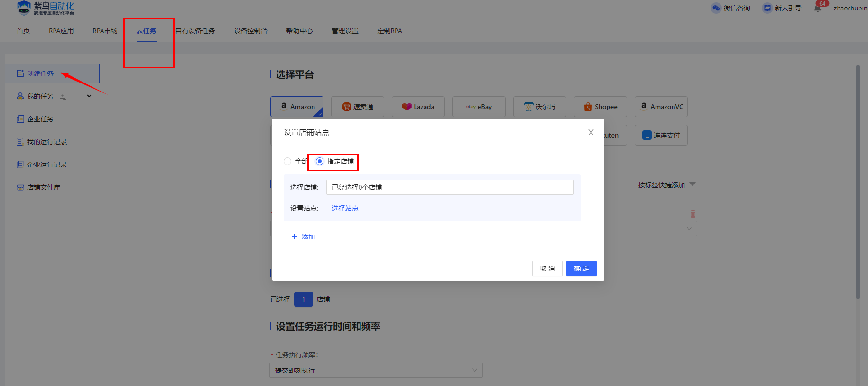Click the Lazada heart logo icon
Viewport: 868px width, 386px height.
point(406,107)
